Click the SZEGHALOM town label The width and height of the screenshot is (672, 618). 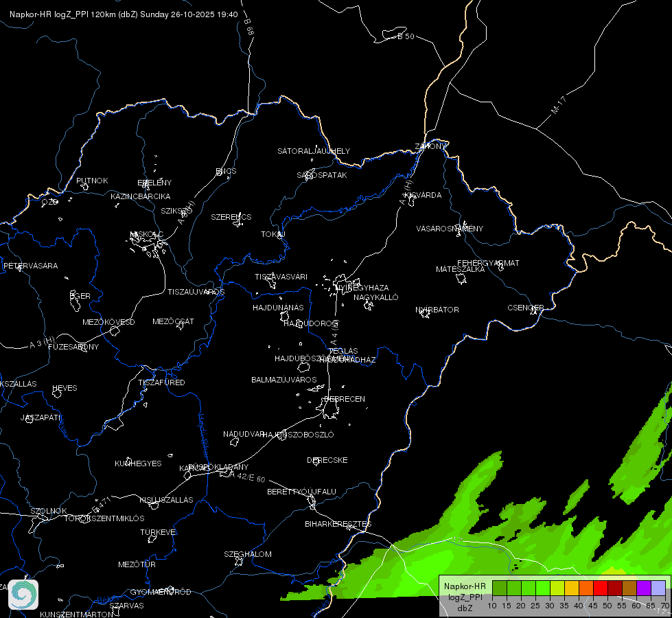point(248,554)
